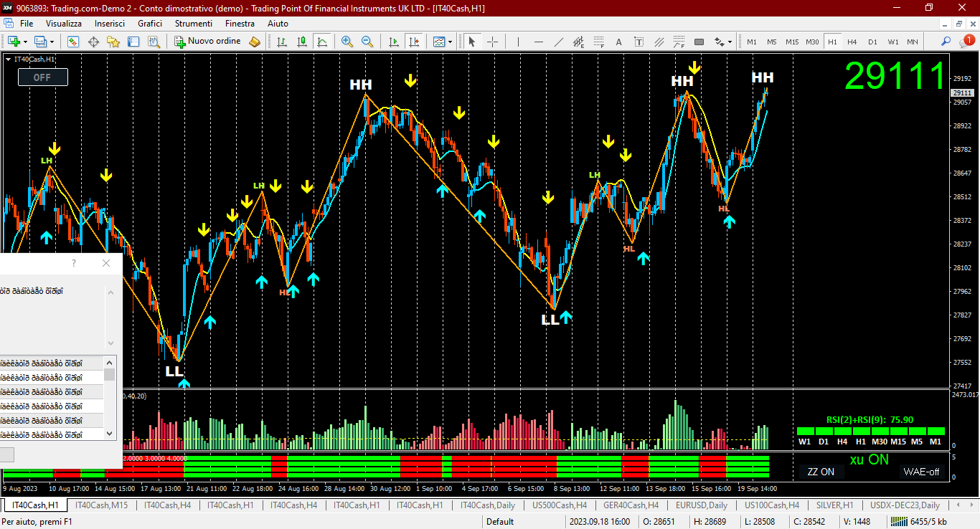Toggle chart auto scroll icon
The width and height of the screenshot is (980, 529).
(393, 42)
